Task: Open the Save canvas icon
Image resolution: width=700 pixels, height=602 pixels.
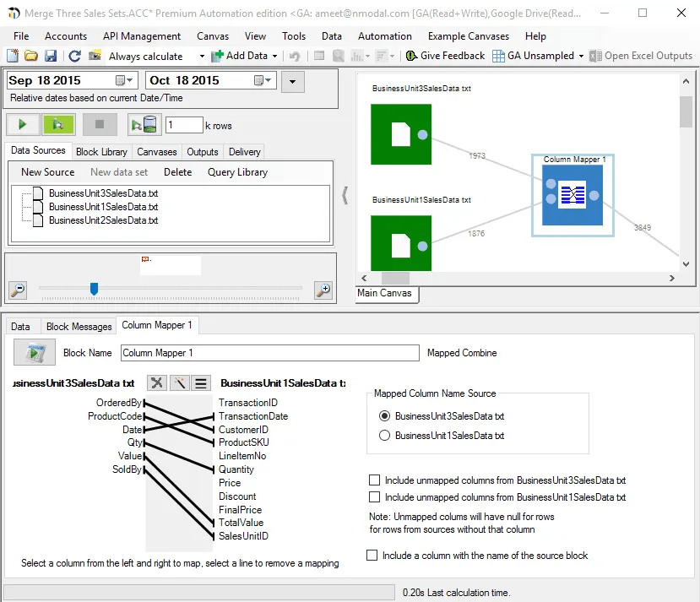Action: coord(52,56)
